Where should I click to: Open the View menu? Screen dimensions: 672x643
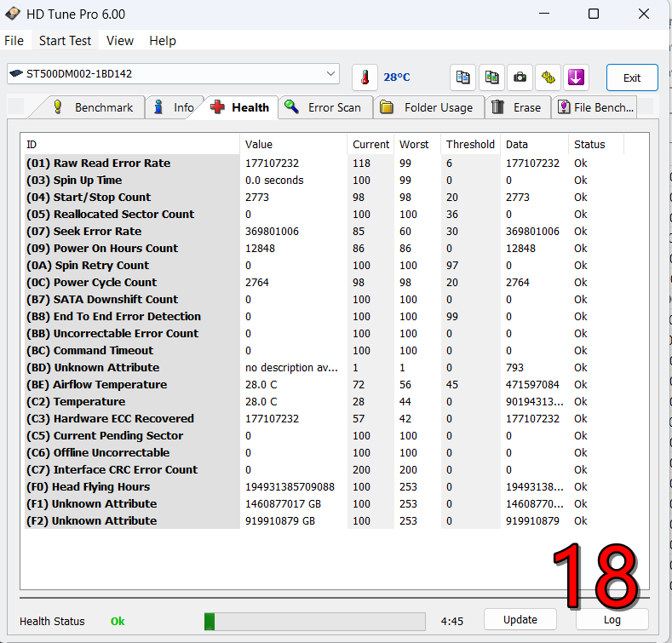120,41
